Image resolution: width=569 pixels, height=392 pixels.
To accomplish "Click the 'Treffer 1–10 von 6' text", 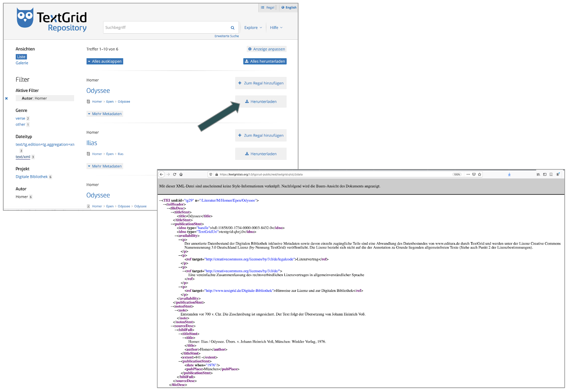I will coord(102,49).
